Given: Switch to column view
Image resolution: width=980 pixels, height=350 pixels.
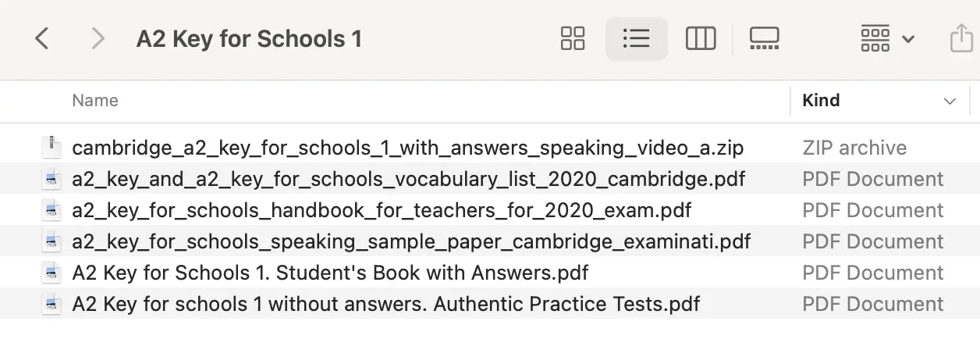Looking at the screenshot, I should (701, 38).
